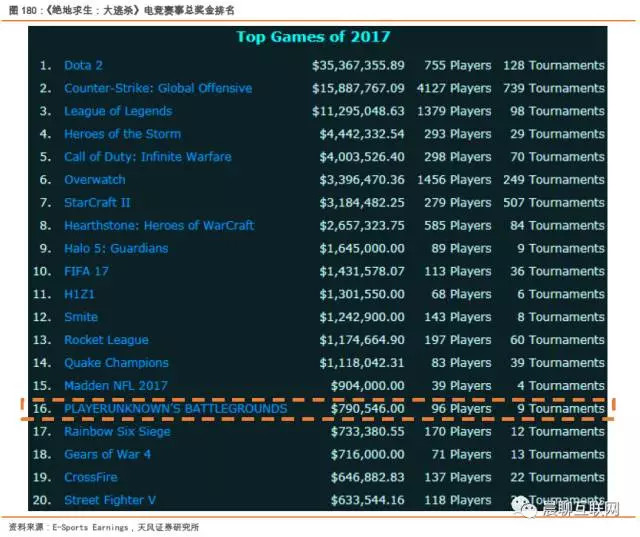The width and height of the screenshot is (640, 537).
Task: Select the 1456 Players count
Action: [454, 180]
